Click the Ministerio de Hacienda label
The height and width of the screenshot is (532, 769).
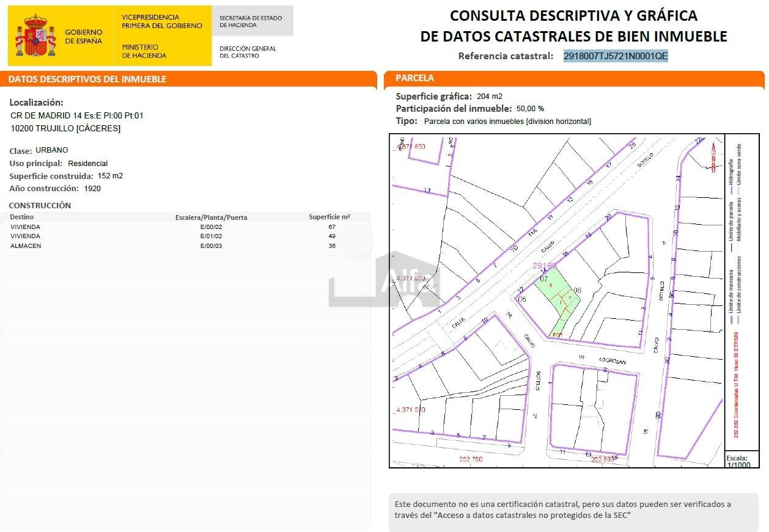pyautogui.click(x=144, y=51)
